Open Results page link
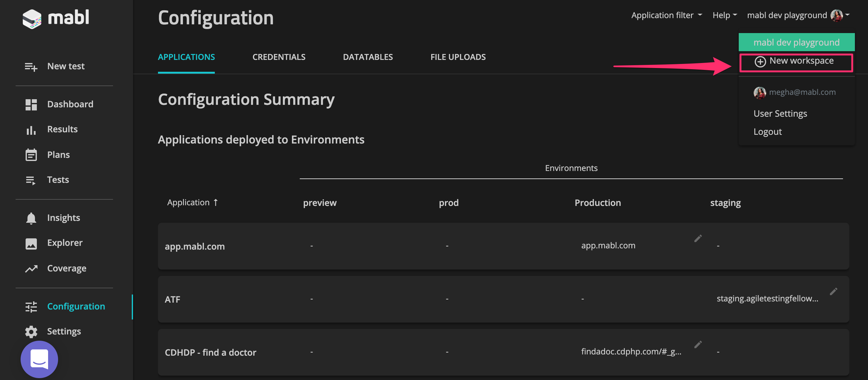 (x=62, y=129)
